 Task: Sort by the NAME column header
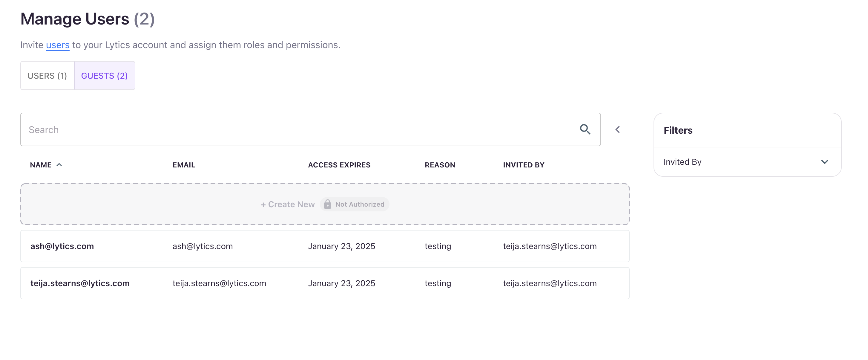coord(41,165)
